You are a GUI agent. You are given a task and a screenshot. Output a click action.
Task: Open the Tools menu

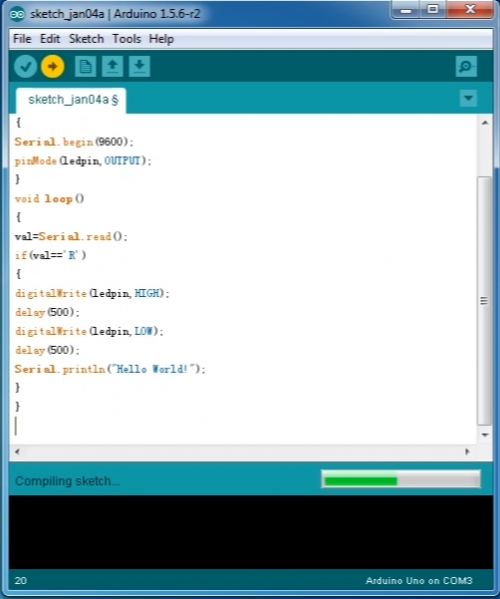point(126,39)
